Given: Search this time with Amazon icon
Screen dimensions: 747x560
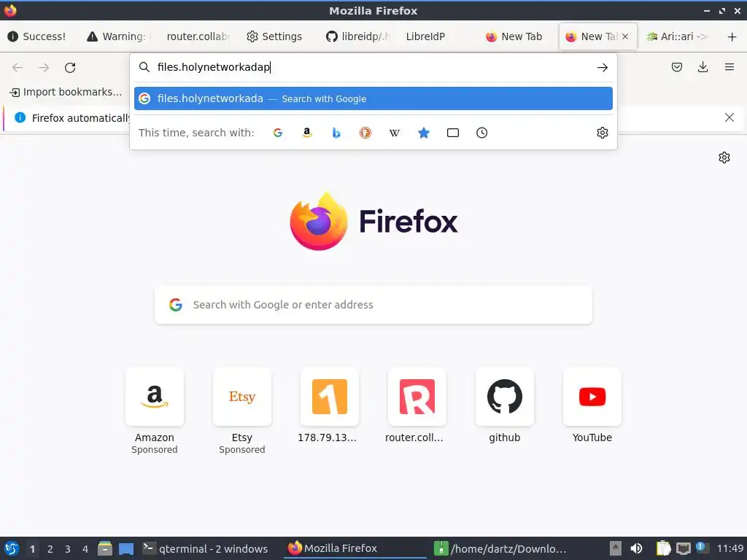Looking at the screenshot, I should coord(307,133).
